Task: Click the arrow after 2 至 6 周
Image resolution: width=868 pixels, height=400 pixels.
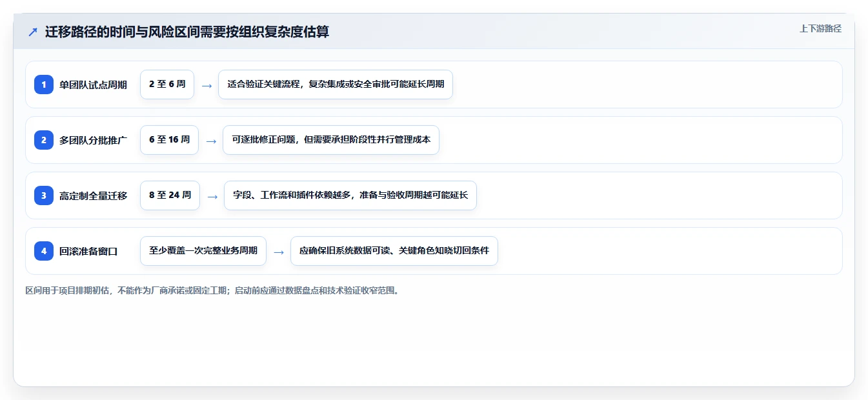Action: tap(207, 85)
